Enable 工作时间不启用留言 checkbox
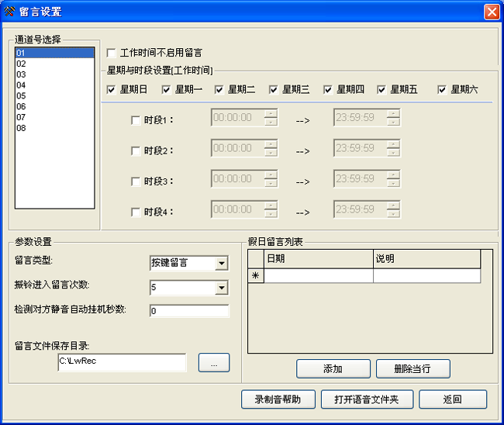Viewport: 504px width, 425px height. pos(112,53)
